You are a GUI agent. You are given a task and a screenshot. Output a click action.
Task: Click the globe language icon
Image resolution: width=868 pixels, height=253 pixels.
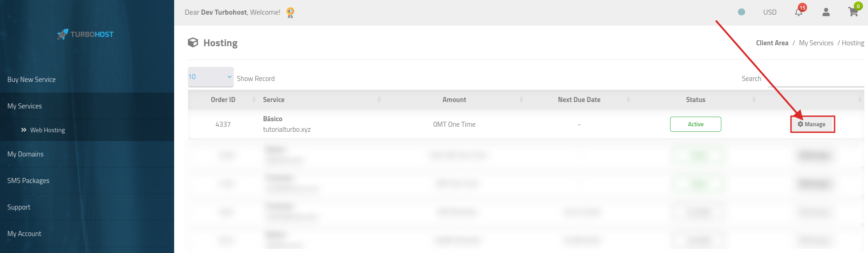point(742,12)
